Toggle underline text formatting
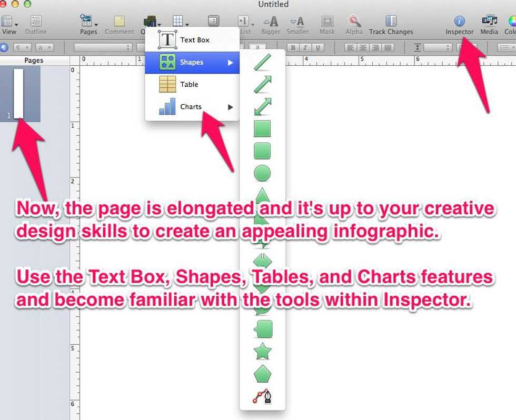This screenshot has width=516, height=420. click(x=317, y=47)
